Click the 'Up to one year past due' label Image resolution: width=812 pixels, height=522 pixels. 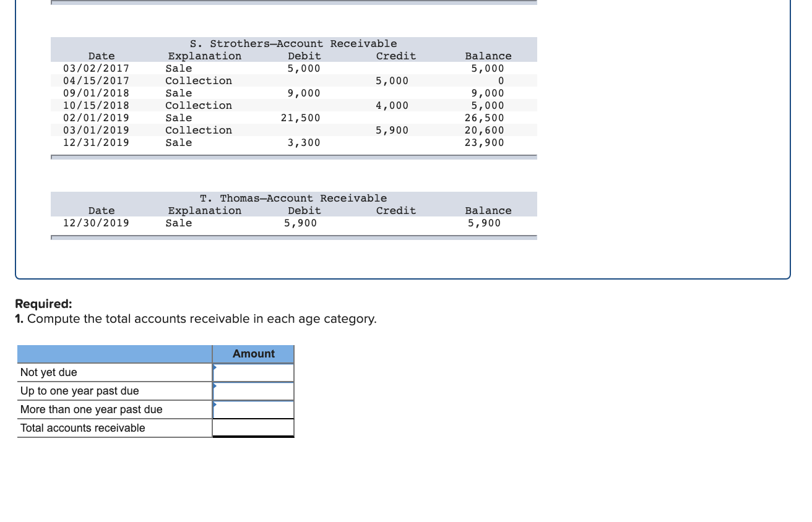point(80,391)
